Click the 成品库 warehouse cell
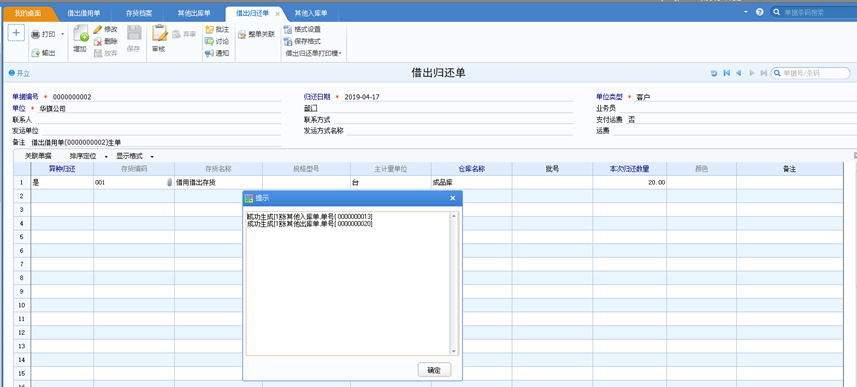This screenshot has width=857, height=387. coord(472,183)
